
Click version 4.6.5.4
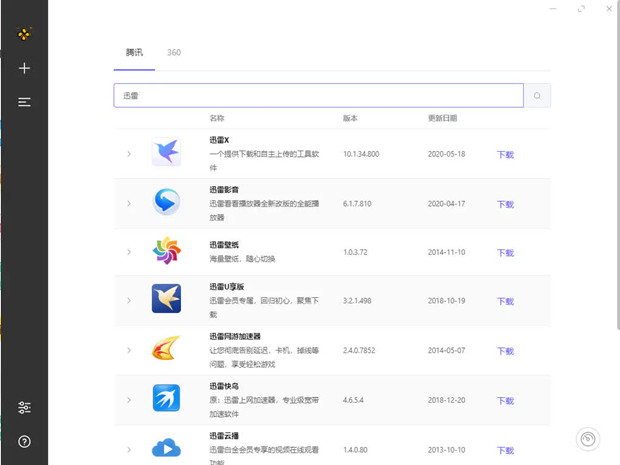353,400
